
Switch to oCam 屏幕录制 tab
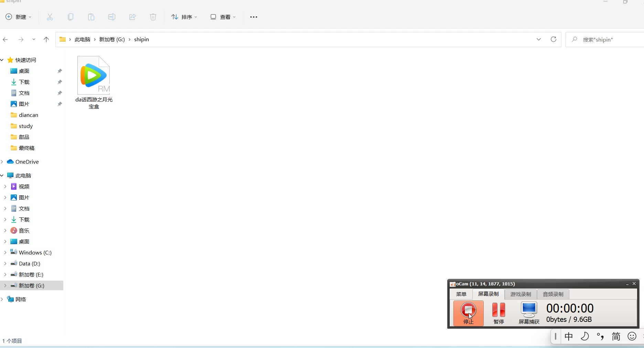pos(488,294)
